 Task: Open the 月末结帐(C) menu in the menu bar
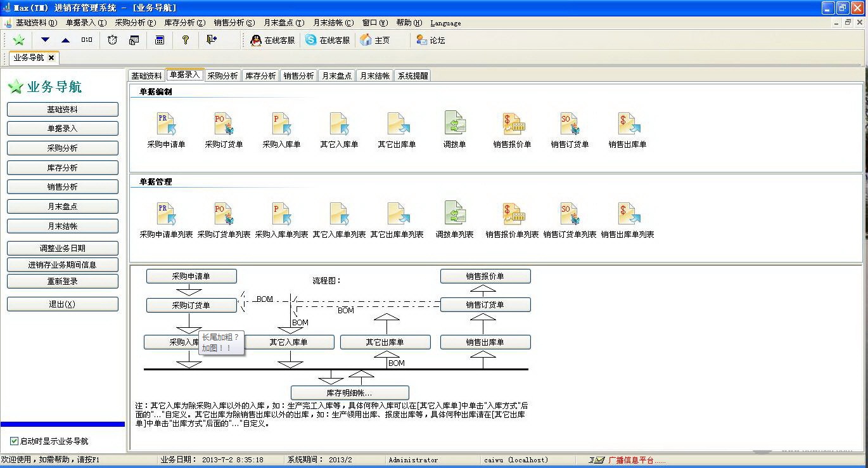point(333,23)
